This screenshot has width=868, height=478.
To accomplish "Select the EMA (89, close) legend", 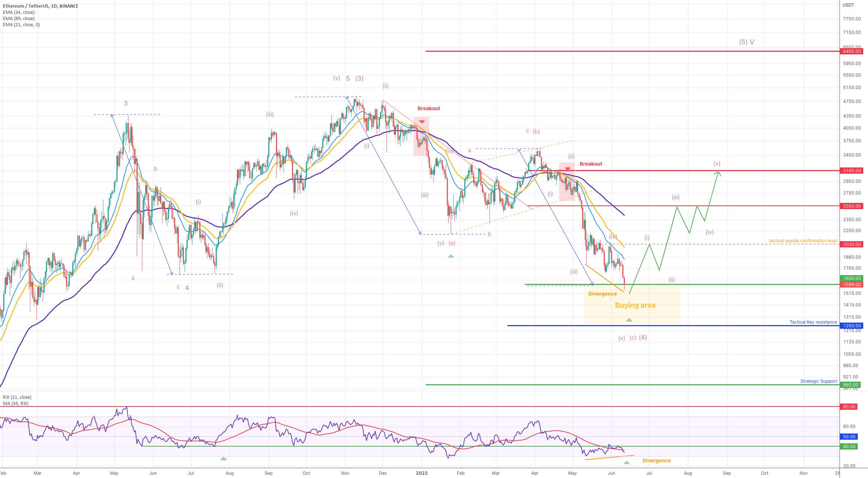I will 19,18.
